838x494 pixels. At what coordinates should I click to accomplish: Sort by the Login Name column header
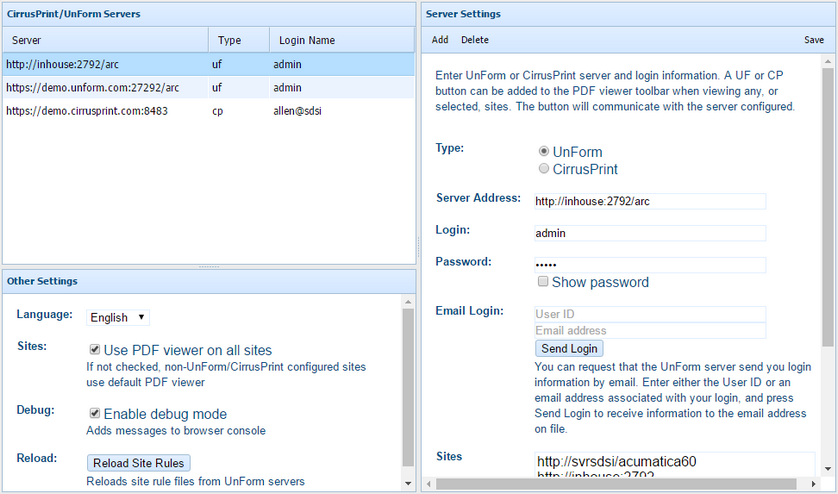(307, 40)
